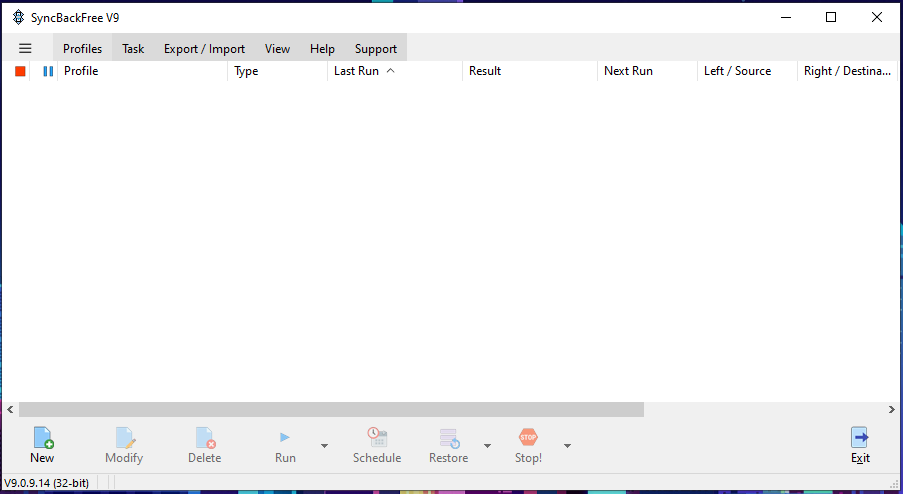Click the blue pause column header icon
903x494 pixels.
coord(48,71)
